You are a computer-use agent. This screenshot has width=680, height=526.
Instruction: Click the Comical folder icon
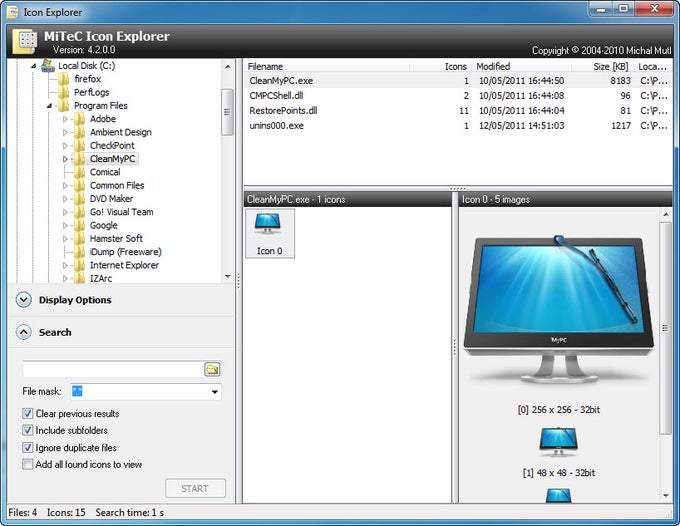(x=79, y=172)
